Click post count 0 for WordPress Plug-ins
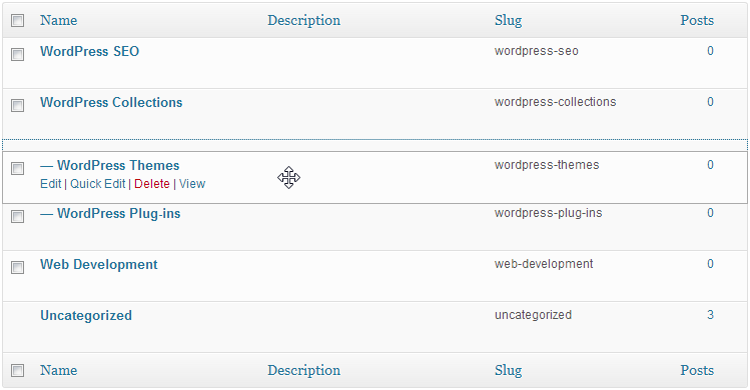This screenshot has width=750, height=390. coord(710,213)
